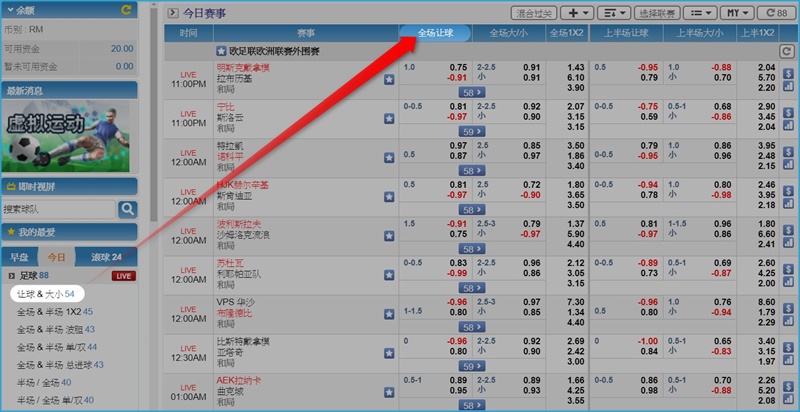Expand 59 more markets for 比斯特戴拿模 match
The height and width of the screenshot is (412, 800).
[472, 366]
